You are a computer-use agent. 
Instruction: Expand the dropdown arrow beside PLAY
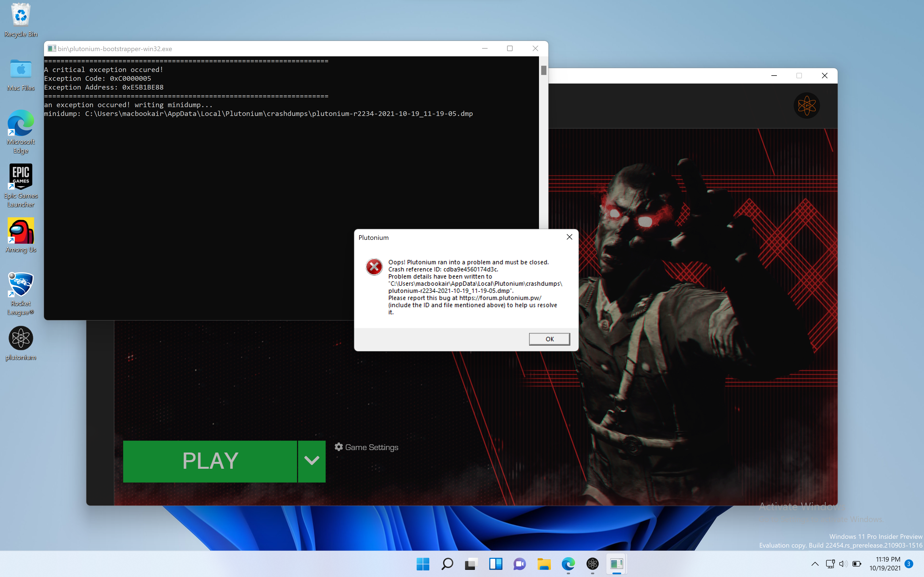[x=312, y=461]
